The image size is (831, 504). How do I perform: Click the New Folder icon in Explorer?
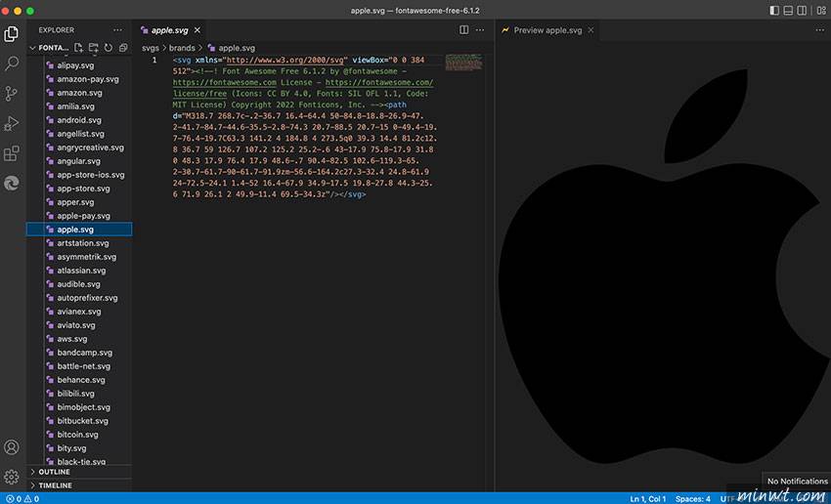click(x=93, y=47)
